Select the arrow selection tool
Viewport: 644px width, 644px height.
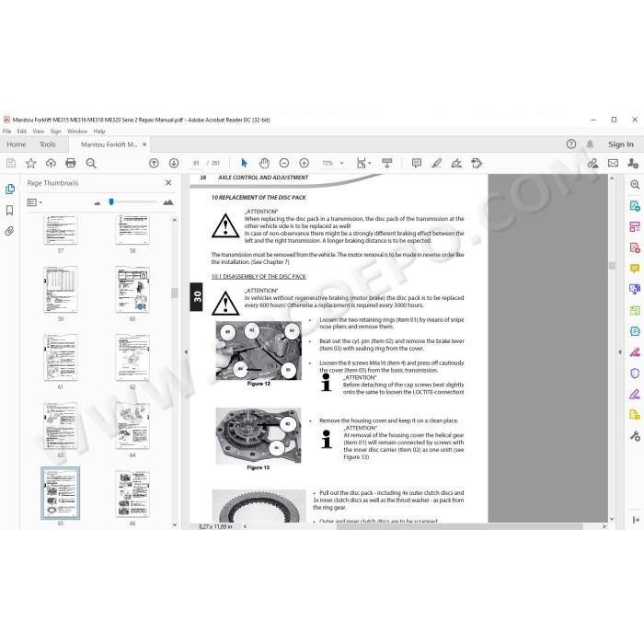click(245, 163)
